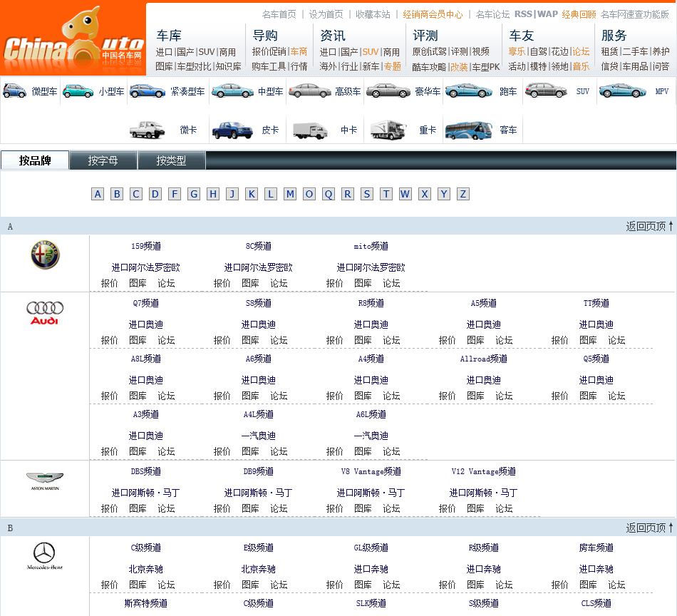Open the 经典回顾 link
Image resolution: width=677 pixels, height=616 pixels.
click(579, 15)
